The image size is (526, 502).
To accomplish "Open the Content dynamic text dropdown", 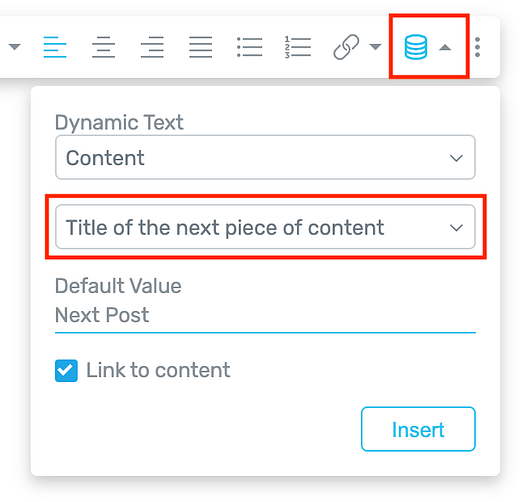I will coord(265,157).
